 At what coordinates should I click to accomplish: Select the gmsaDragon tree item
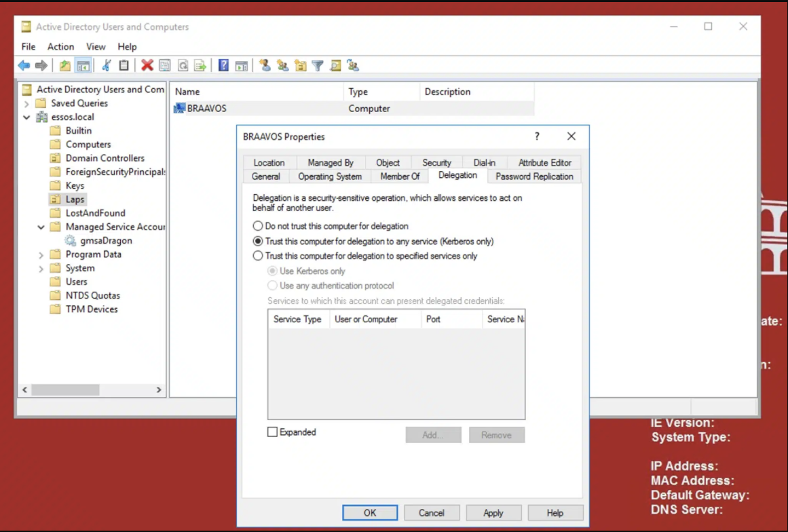coord(105,241)
